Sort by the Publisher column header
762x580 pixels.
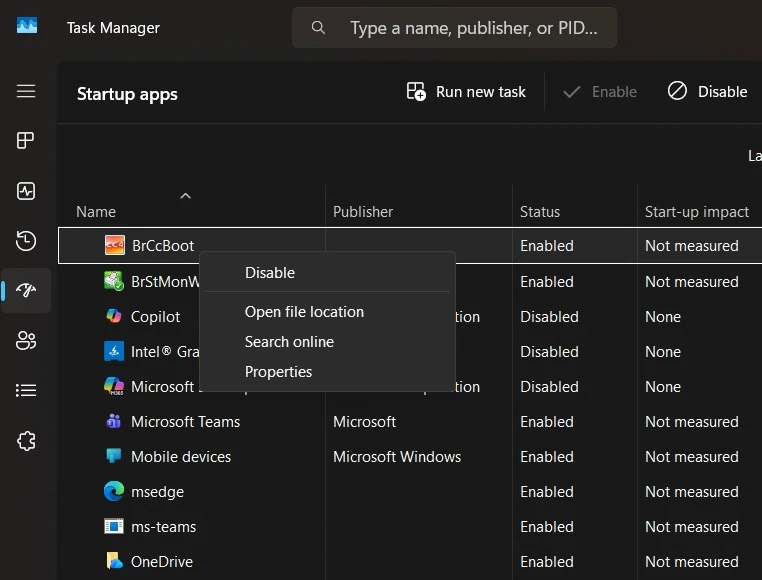(363, 212)
